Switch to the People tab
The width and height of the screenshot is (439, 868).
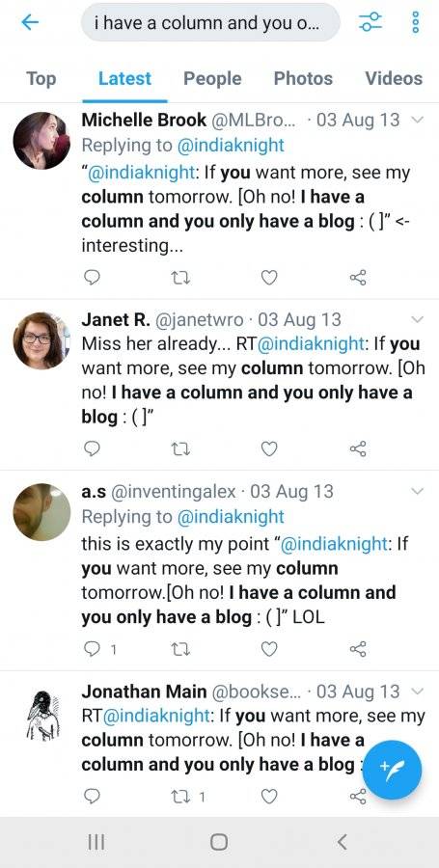click(212, 79)
